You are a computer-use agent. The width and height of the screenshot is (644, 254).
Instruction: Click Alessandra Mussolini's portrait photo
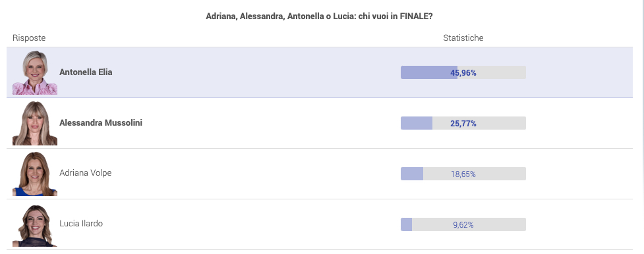pyautogui.click(x=35, y=123)
